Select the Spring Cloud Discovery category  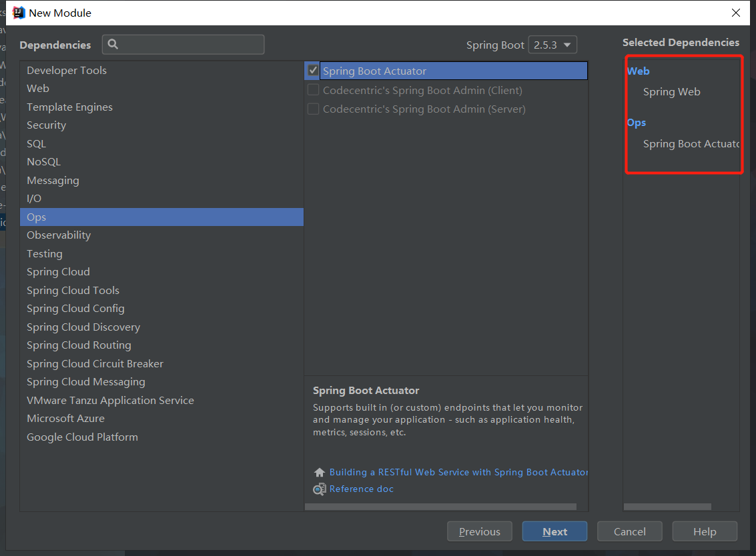161,327
